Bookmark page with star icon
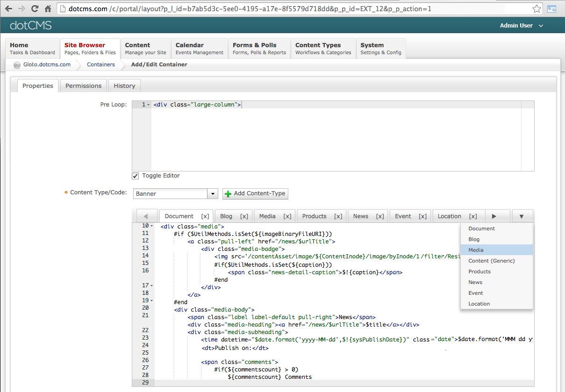Image resolution: width=565 pixels, height=392 pixels. (x=537, y=8)
